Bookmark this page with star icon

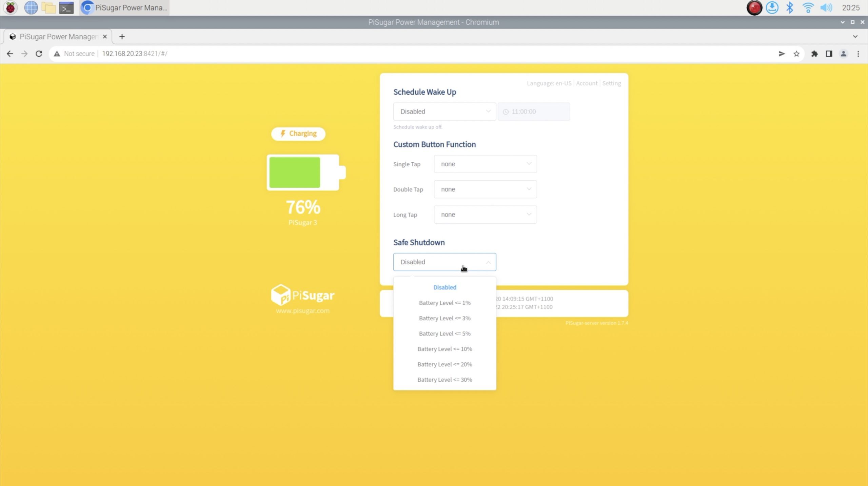(x=796, y=54)
